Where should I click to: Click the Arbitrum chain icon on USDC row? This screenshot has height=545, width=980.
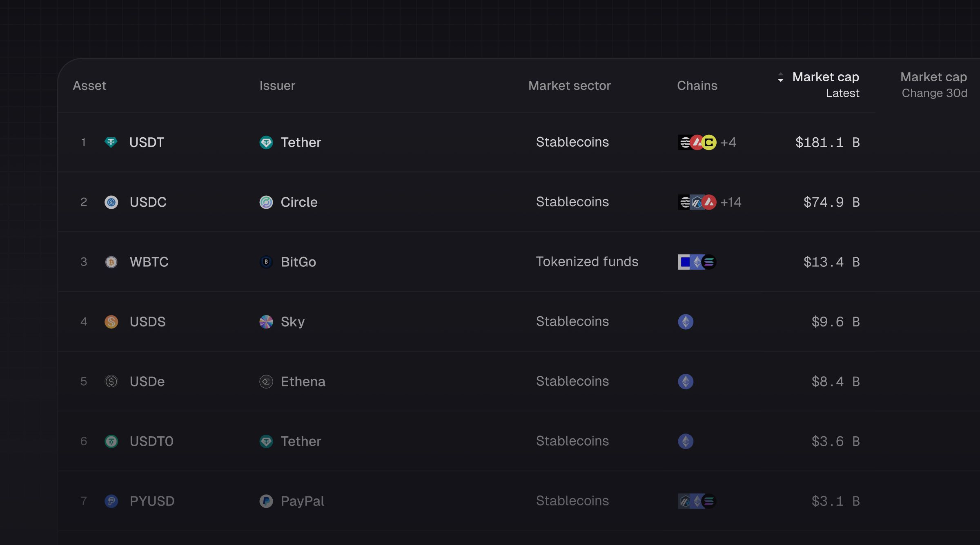697,202
